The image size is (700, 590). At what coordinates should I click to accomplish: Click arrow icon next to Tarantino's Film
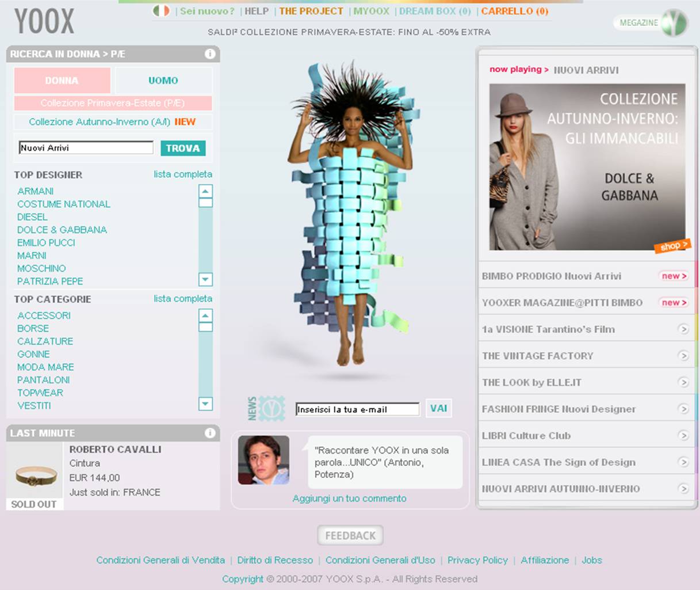pyautogui.click(x=683, y=329)
